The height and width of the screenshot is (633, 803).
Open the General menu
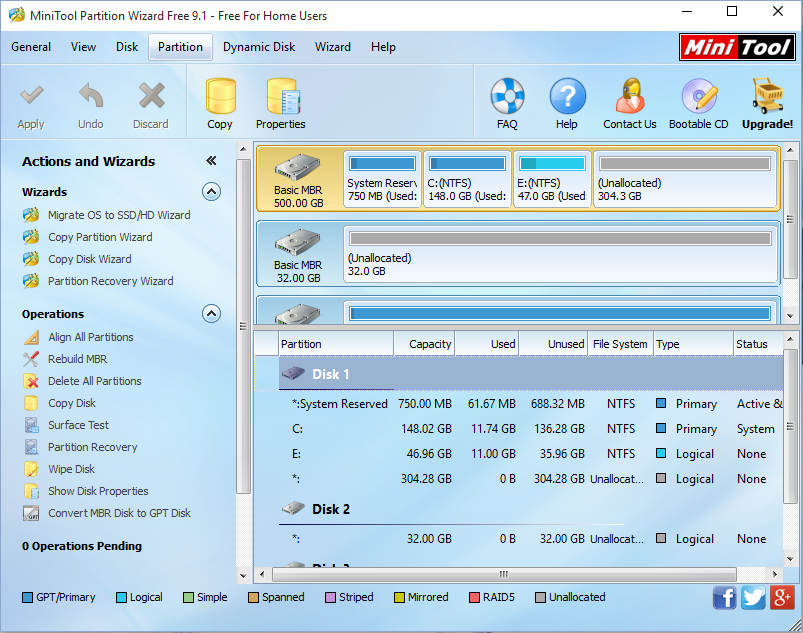click(31, 47)
